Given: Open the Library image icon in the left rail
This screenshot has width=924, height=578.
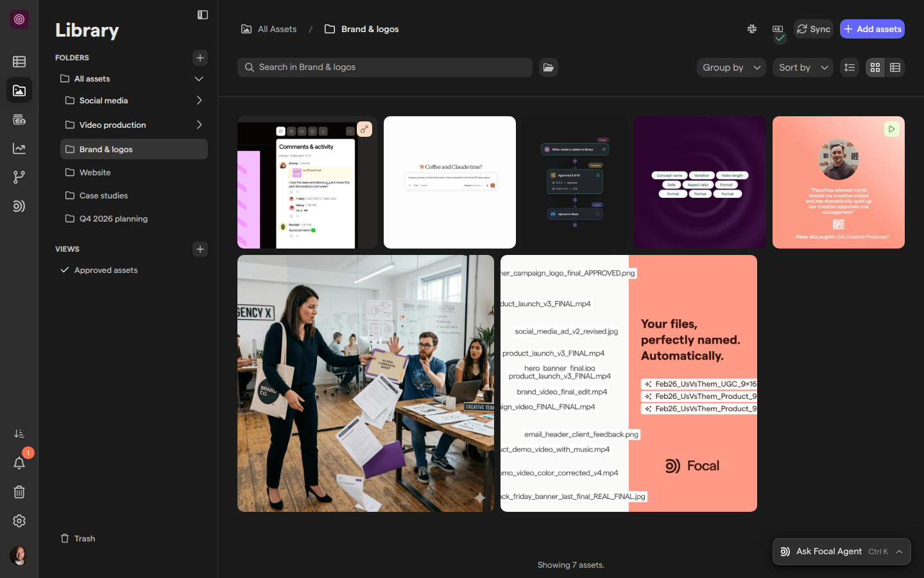Looking at the screenshot, I should 19,91.
